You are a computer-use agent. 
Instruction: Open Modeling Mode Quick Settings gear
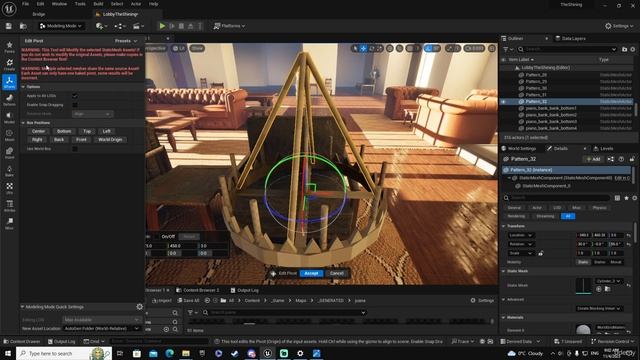(x=140, y=307)
